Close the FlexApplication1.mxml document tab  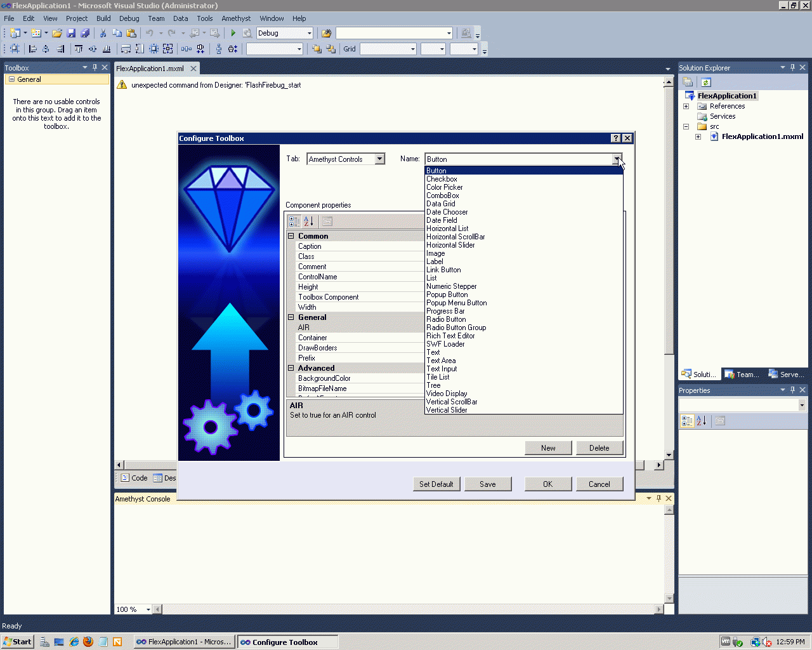(x=193, y=69)
